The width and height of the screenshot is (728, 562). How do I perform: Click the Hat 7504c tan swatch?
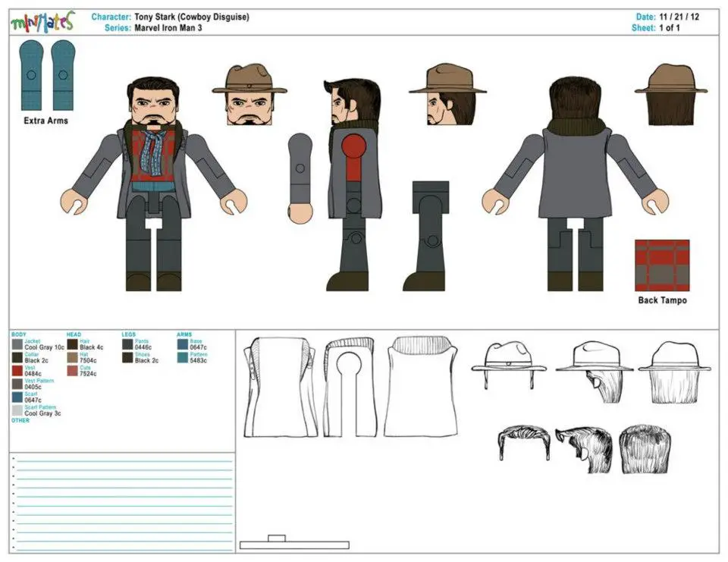click(73, 358)
